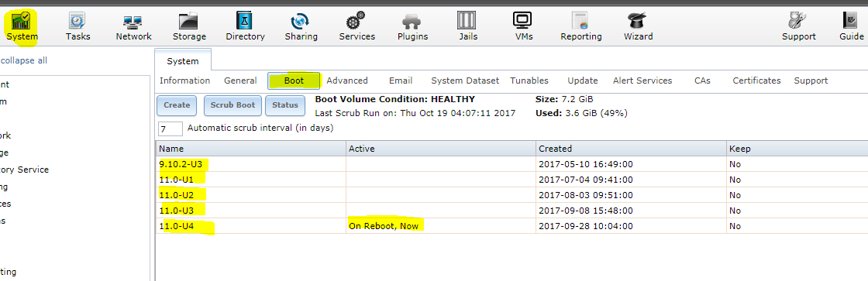Click the 2017-09-28 10:04:00 created cell

(631, 226)
